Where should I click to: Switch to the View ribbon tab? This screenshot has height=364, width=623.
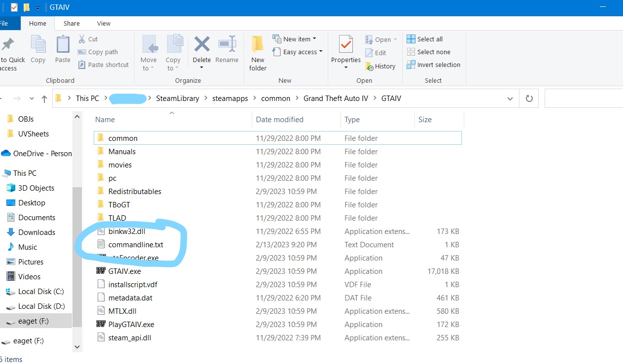(x=104, y=23)
